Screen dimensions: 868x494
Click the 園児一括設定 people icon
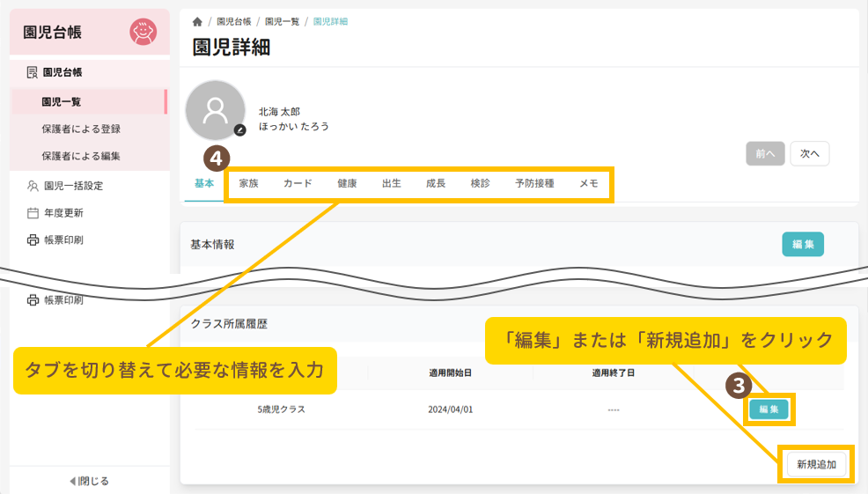33,186
